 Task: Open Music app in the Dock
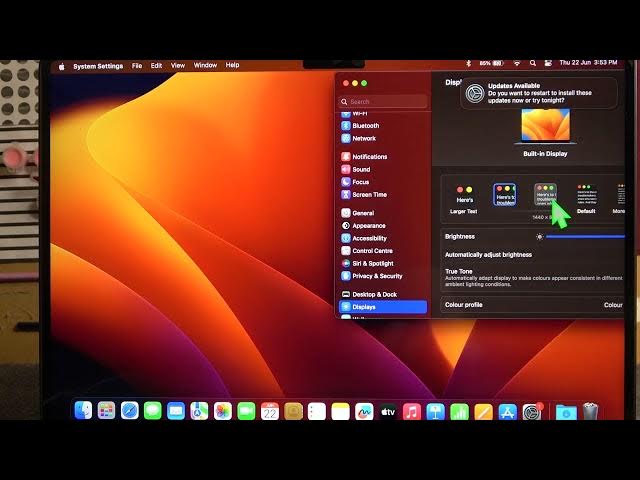coord(412,411)
